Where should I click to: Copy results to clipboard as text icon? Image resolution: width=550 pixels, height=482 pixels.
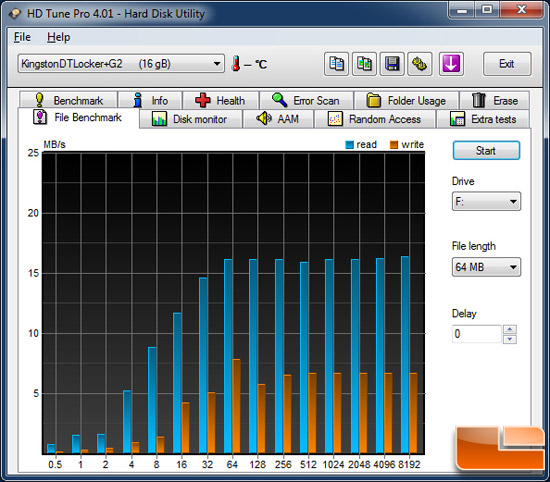point(336,64)
